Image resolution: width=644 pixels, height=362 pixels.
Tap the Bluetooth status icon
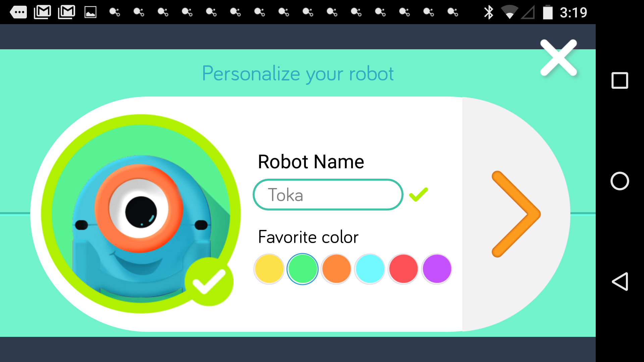(x=488, y=12)
